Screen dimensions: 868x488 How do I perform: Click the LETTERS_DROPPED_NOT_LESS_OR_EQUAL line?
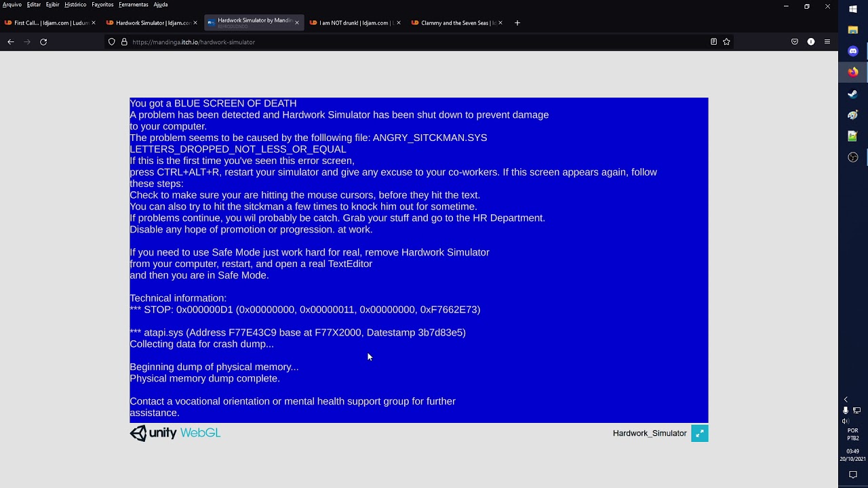coord(238,149)
